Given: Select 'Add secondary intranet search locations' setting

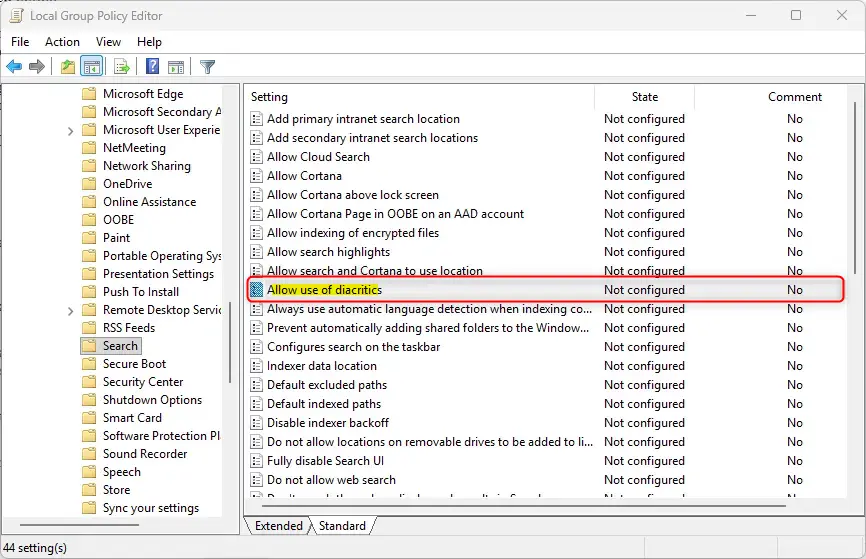Looking at the screenshot, I should (373, 138).
